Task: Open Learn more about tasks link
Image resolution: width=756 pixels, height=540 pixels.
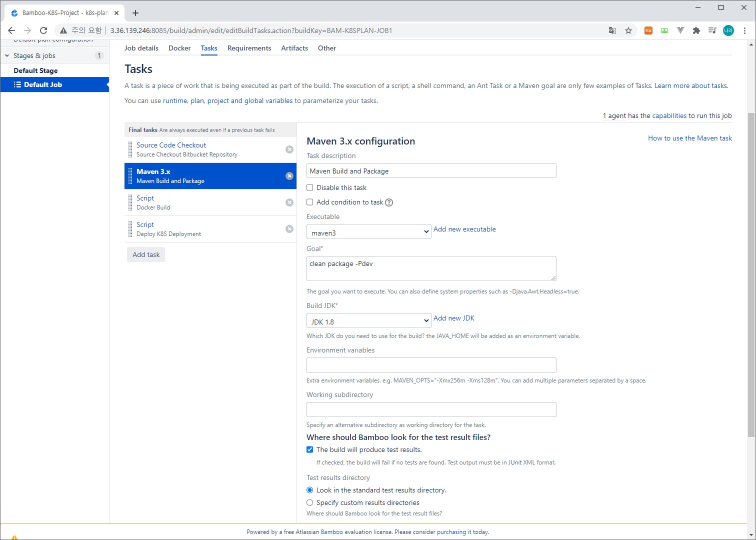Action: [691, 85]
